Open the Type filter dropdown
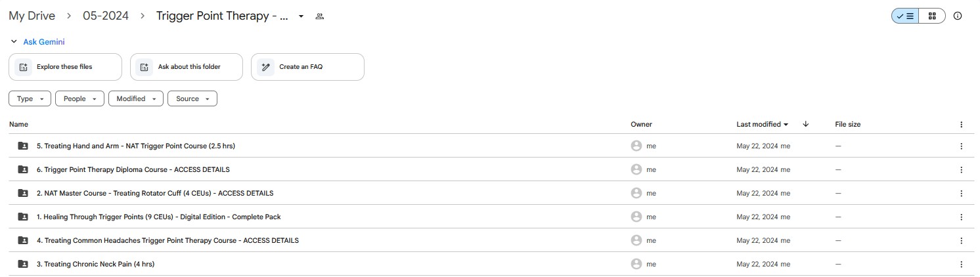Screen dimensions: 980x277 click(30, 98)
